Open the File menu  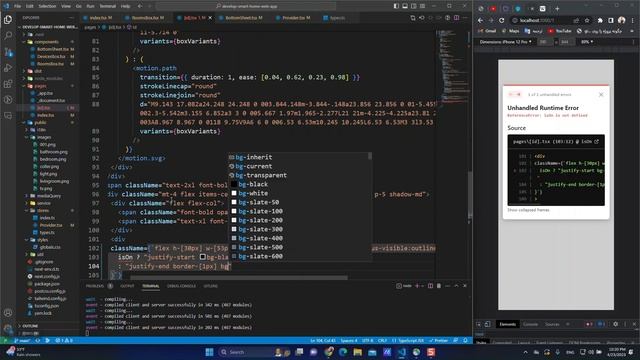tap(18, 6)
